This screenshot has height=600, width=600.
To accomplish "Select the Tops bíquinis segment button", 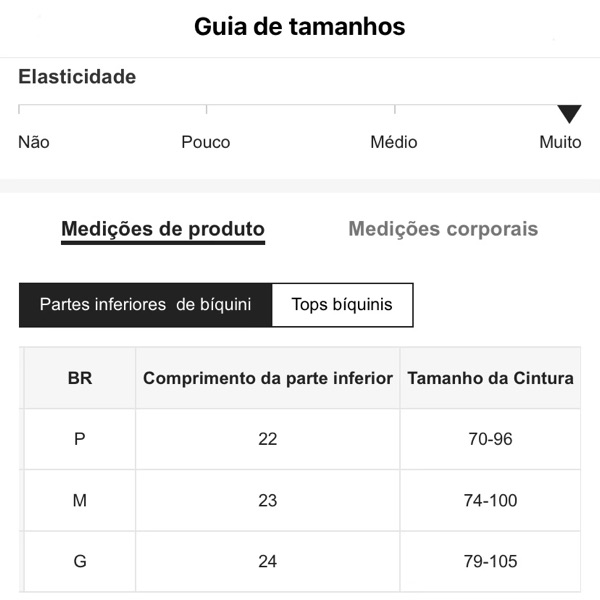I will (342, 305).
